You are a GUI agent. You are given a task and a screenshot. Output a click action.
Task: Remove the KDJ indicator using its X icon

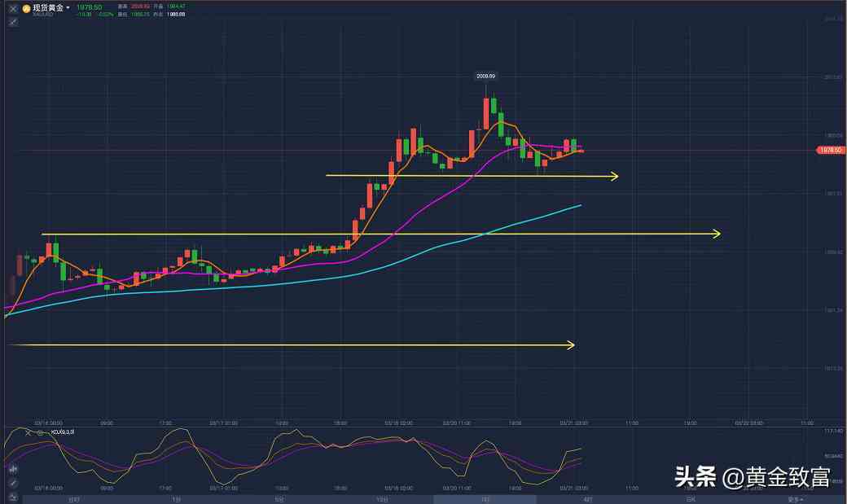click(29, 432)
